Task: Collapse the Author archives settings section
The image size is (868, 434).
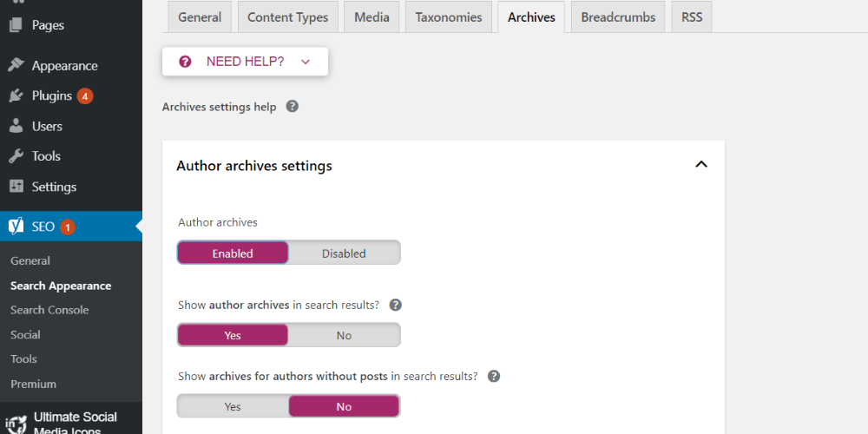Action: tap(701, 165)
